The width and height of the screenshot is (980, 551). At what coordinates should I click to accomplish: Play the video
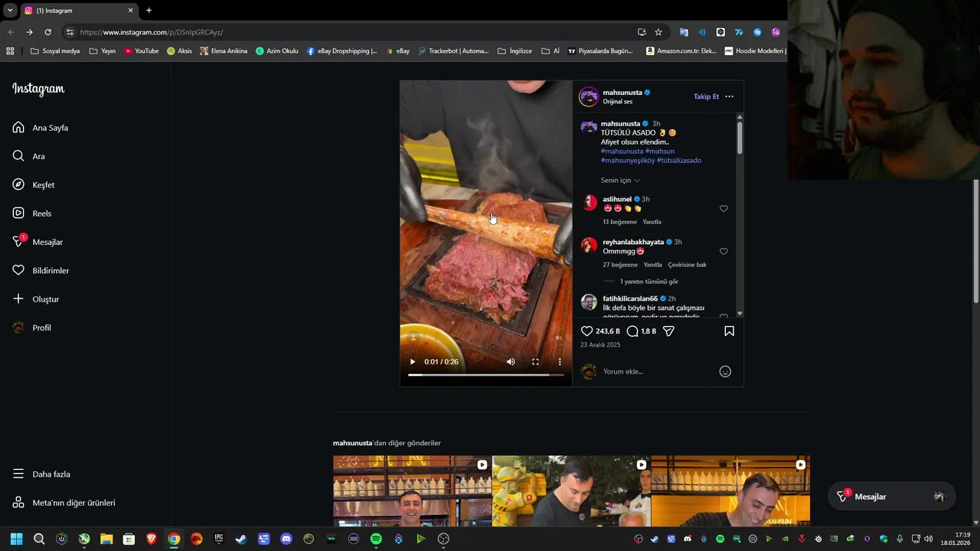click(x=413, y=362)
